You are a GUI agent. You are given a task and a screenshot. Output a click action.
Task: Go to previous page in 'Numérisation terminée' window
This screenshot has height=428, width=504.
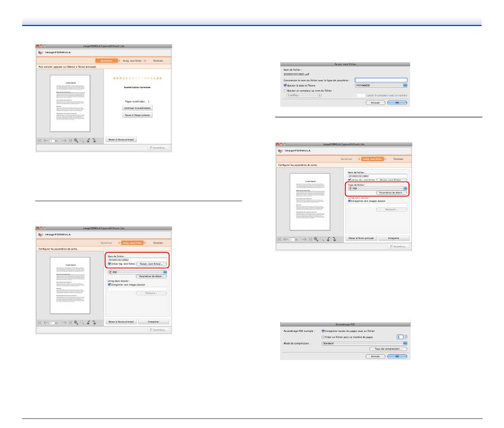(45, 141)
